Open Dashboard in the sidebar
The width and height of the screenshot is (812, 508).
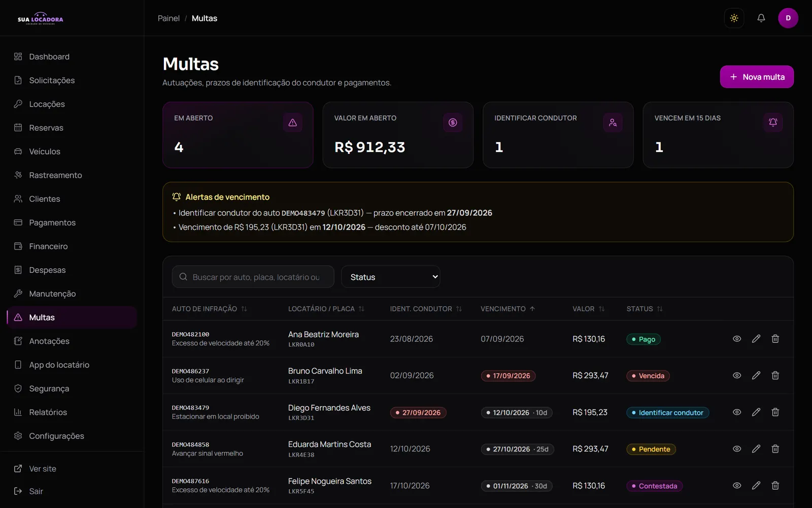point(72,56)
